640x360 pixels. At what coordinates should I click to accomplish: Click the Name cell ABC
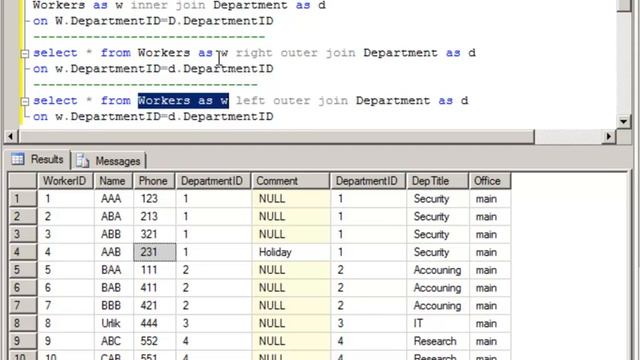click(114, 341)
